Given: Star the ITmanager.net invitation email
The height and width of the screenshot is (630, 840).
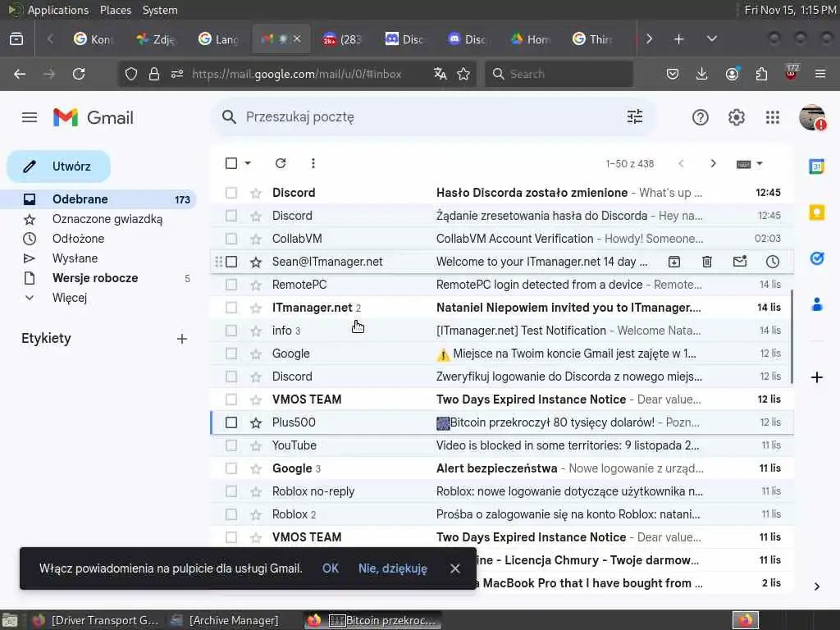Looking at the screenshot, I should pos(256,308).
